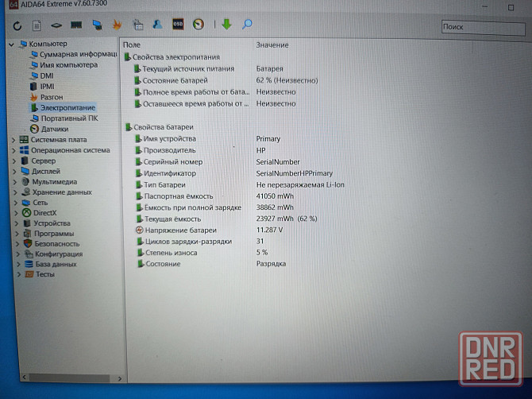Screen dimensions: 532x399
Task: Select the Серийный номер row
Action: pos(217,161)
